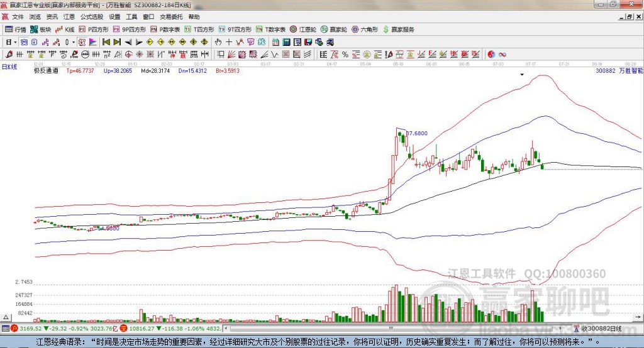
Task: Select the crosshair cursor tool
Action: 229,42
